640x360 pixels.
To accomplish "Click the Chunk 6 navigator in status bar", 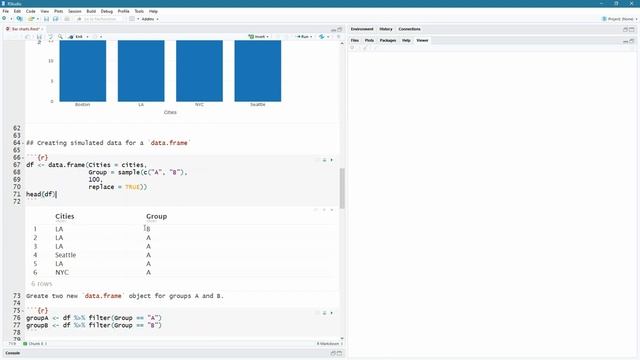I will coord(35,344).
